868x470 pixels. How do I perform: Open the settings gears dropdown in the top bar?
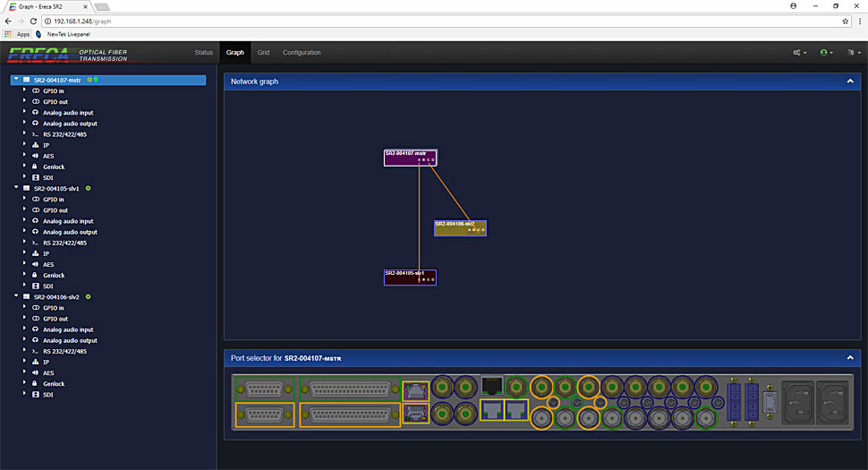click(799, 53)
